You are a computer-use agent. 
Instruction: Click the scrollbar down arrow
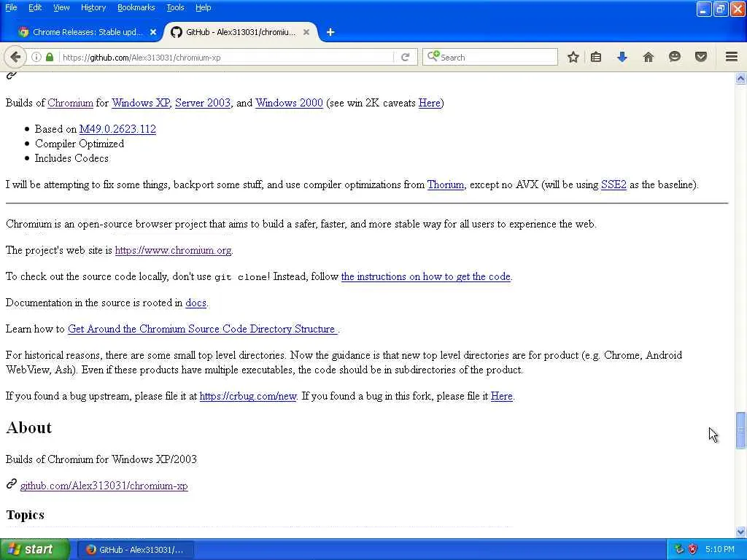click(x=740, y=532)
